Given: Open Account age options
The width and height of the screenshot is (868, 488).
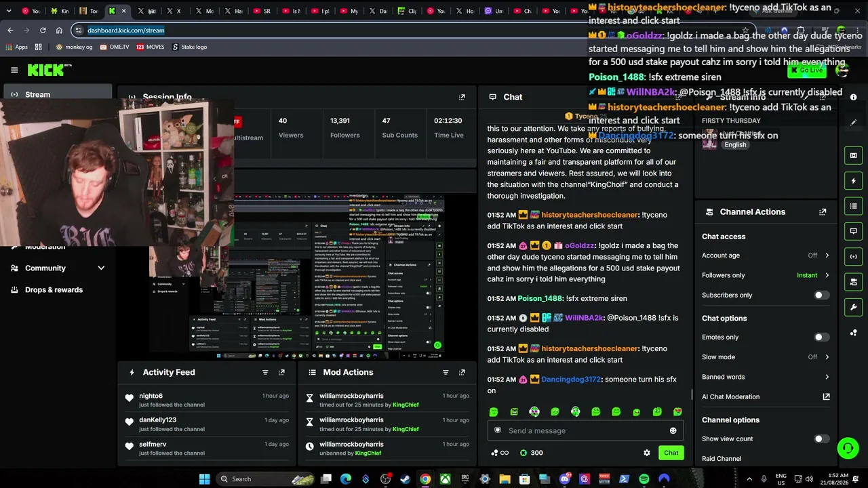Looking at the screenshot, I should coord(766,256).
